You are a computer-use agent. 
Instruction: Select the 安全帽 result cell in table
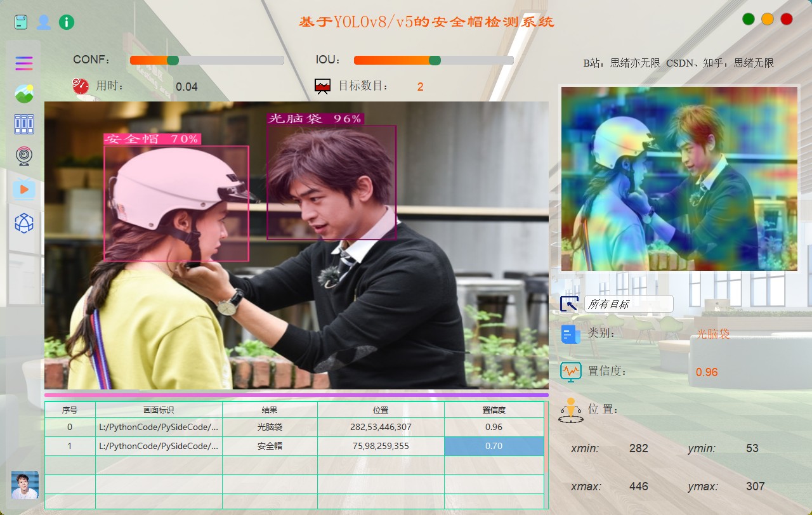(x=270, y=447)
